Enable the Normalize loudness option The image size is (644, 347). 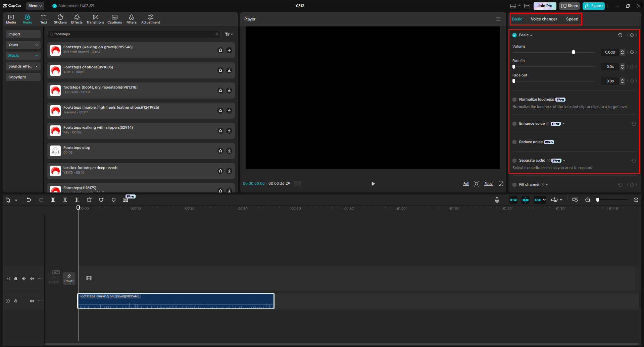click(514, 100)
